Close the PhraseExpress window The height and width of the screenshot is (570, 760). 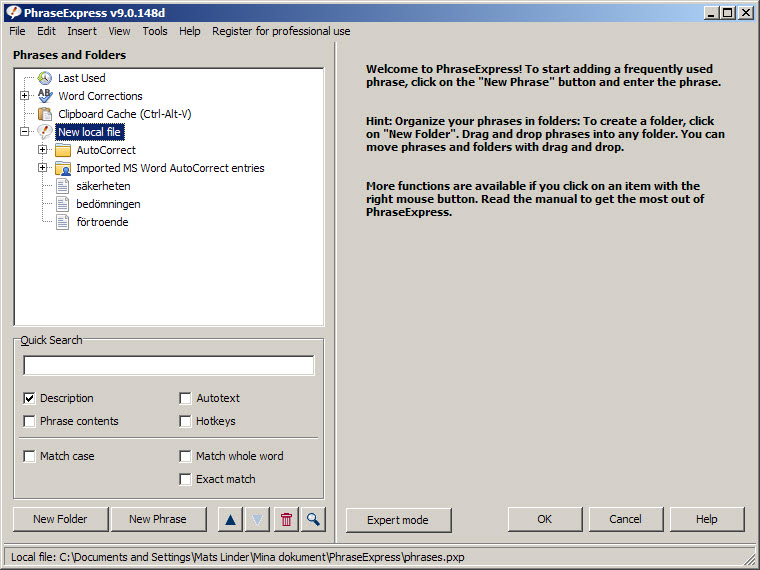coord(745,13)
